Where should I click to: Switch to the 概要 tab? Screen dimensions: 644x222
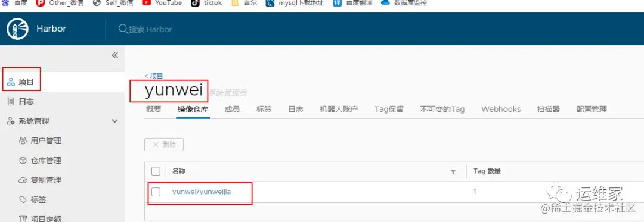click(154, 110)
